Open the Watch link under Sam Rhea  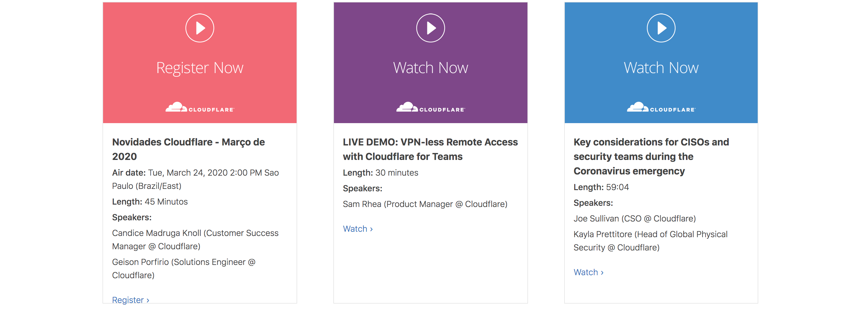(x=357, y=229)
